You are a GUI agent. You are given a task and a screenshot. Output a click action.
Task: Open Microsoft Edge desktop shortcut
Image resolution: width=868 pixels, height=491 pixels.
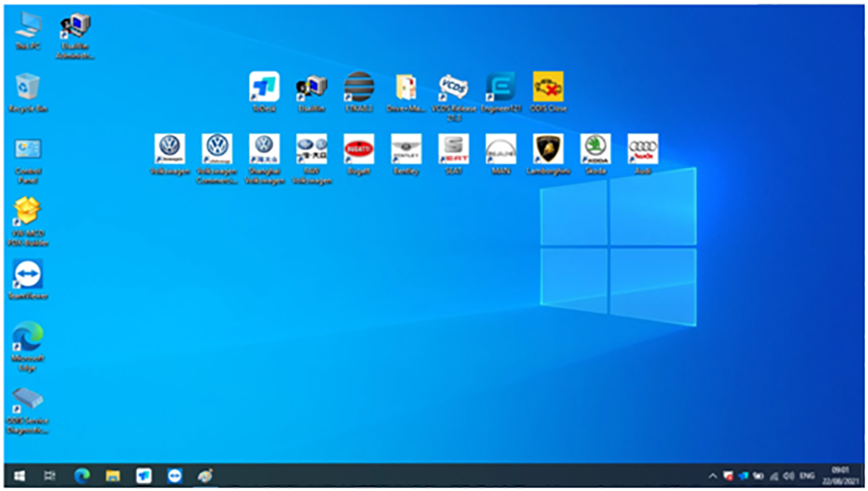coord(28,346)
